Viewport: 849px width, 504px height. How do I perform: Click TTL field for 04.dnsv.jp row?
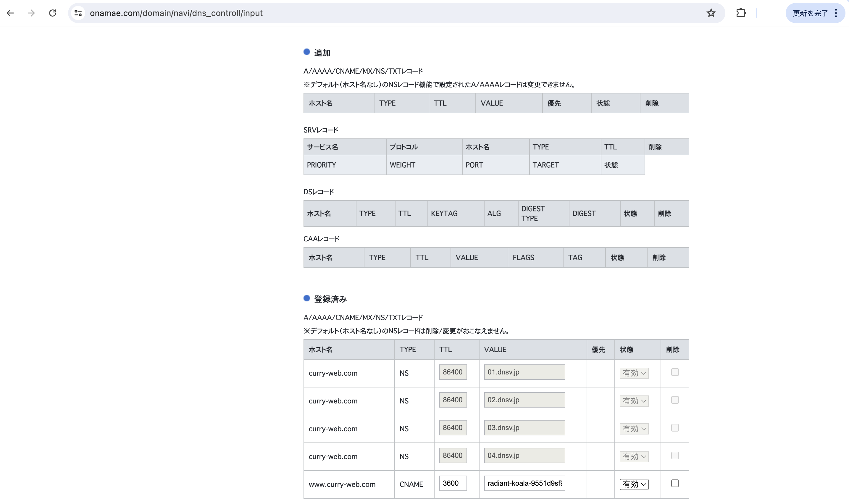click(x=453, y=455)
